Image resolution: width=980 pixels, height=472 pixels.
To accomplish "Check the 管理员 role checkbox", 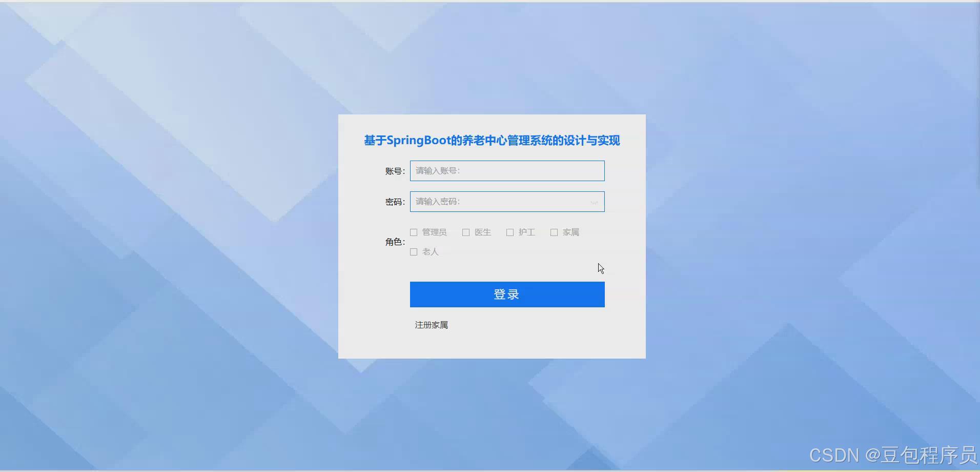I will point(413,232).
